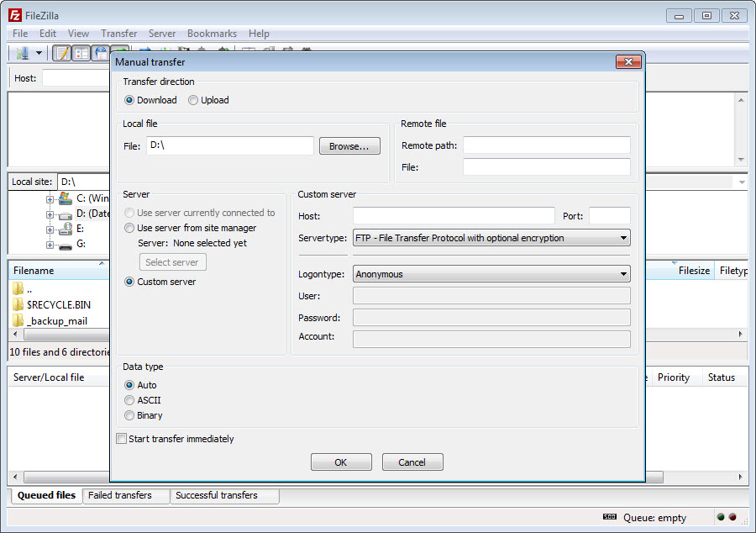Click message log scrollbar down arrow
The height and width of the screenshot is (533, 756).
coord(741,160)
